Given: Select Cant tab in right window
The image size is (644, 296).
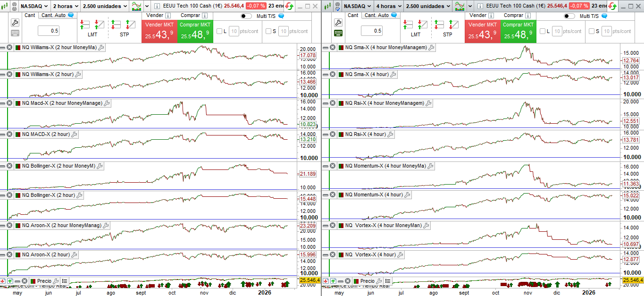Looking at the screenshot, I should coord(353,15).
